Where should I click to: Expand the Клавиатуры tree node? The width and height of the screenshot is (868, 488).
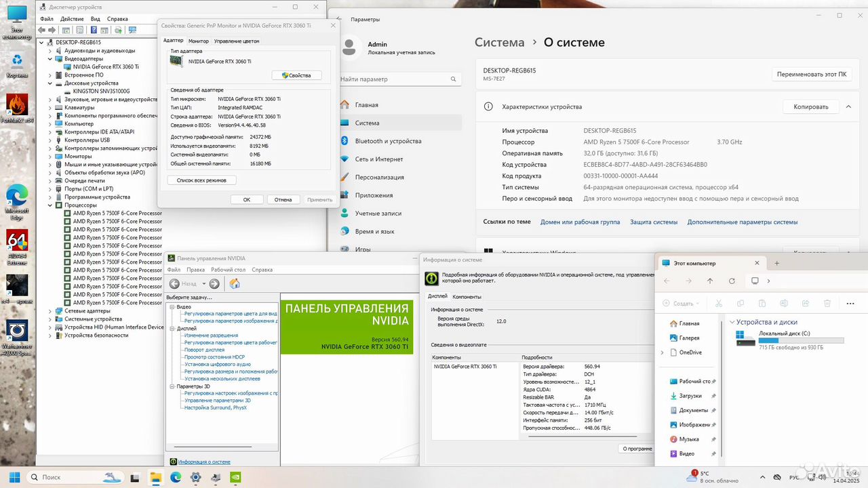coord(50,108)
